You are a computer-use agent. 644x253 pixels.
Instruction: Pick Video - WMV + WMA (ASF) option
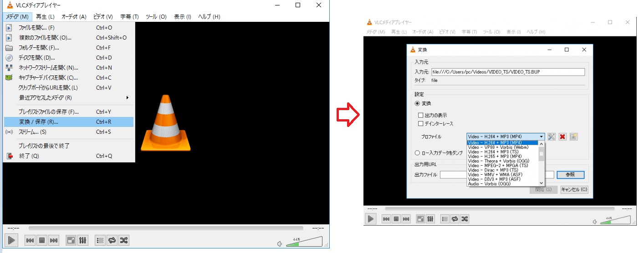[x=502, y=175]
